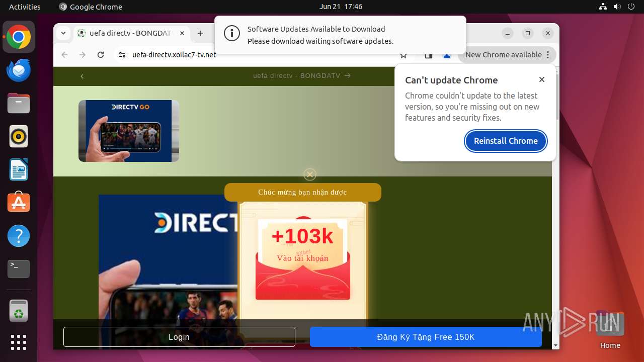
Task: Close the red envelope popup with X circle
Action: click(310, 174)
